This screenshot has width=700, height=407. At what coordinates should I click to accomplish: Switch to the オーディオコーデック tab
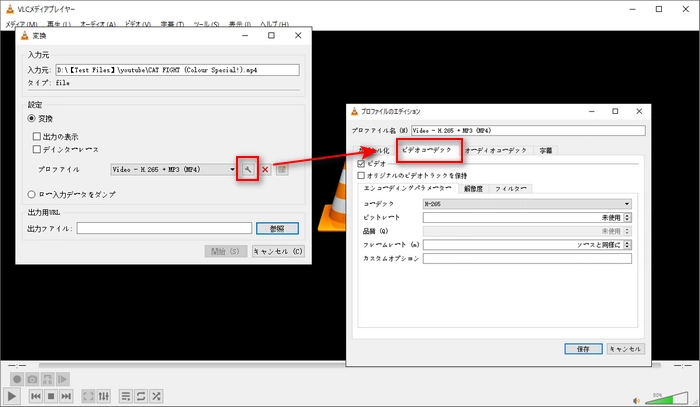click(496, 150)
